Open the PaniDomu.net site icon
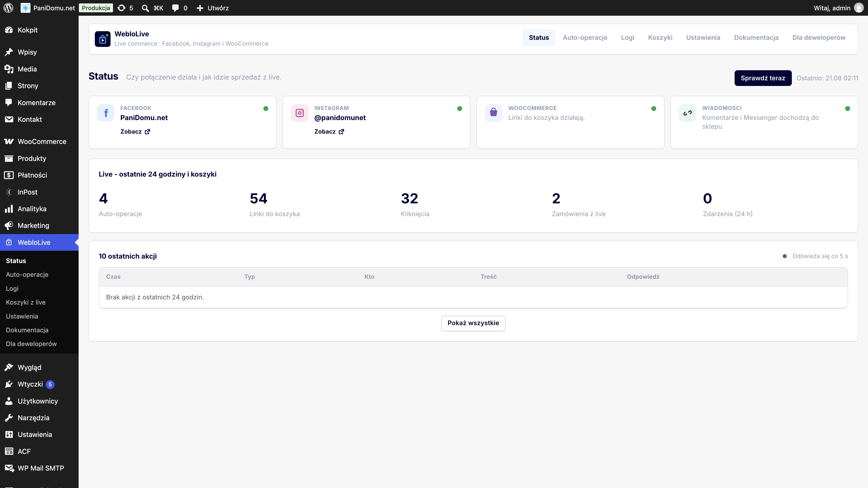 (x=25, y=8)
